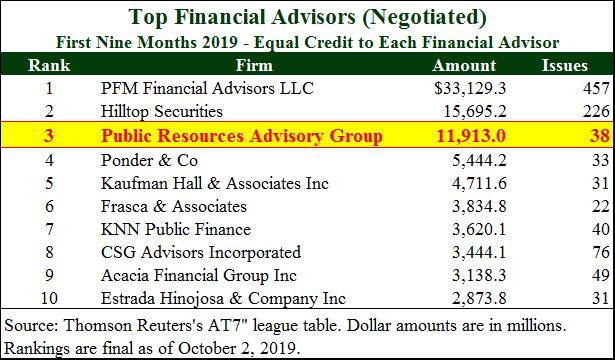
Task: Click the highlighted 11,913.0 amount
Action: pos(471,136)
